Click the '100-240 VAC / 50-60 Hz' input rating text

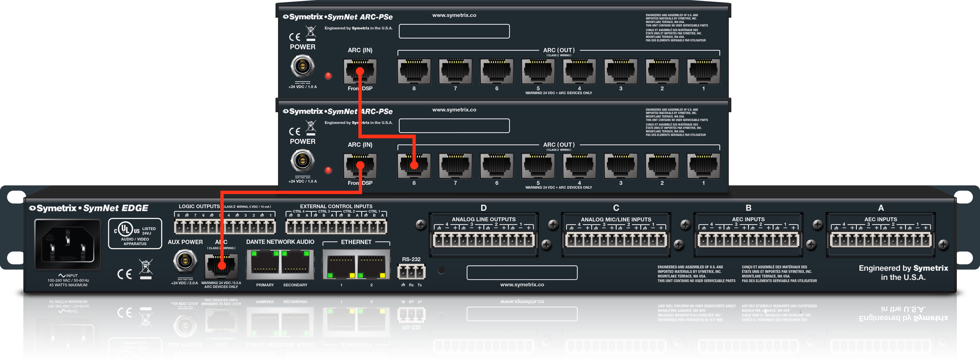(68, 280)
